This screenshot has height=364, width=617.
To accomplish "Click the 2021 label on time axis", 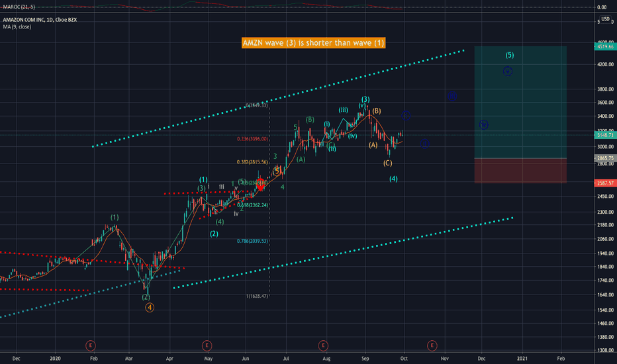I will pyautogui.click(x=522, y=359).
